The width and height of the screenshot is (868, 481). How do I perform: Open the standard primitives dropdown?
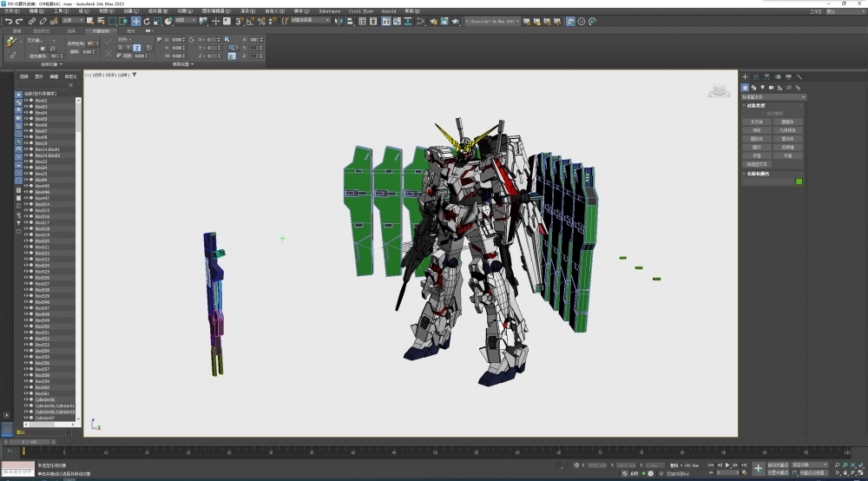(773, 96)
